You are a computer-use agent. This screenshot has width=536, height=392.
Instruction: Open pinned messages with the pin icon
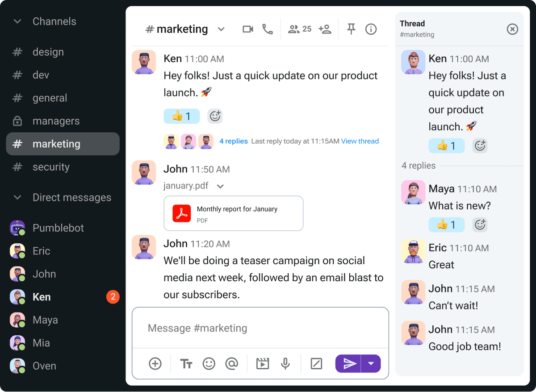click(x=352, y=29)
